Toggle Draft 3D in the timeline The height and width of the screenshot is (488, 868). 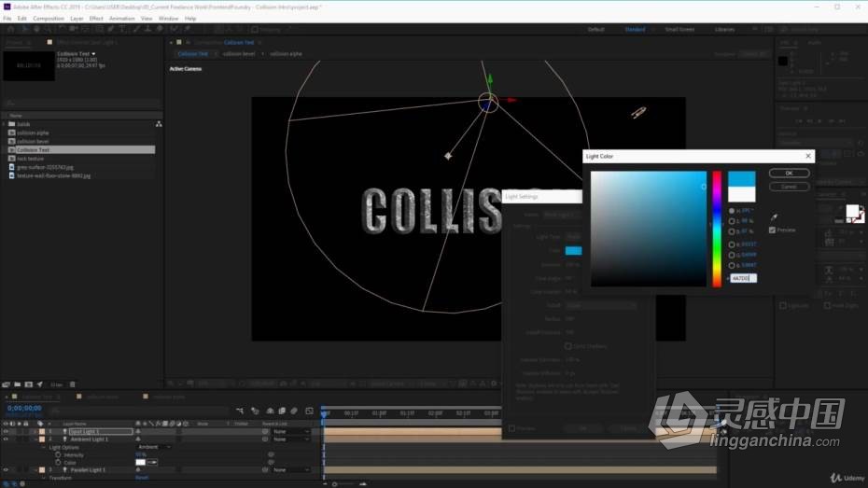(x=255, y=411)
